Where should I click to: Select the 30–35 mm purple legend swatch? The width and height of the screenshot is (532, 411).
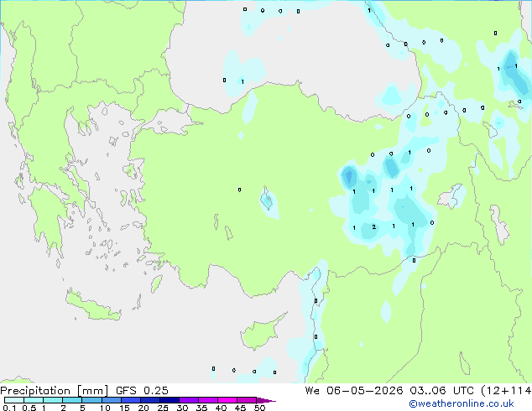pos(189,400)
